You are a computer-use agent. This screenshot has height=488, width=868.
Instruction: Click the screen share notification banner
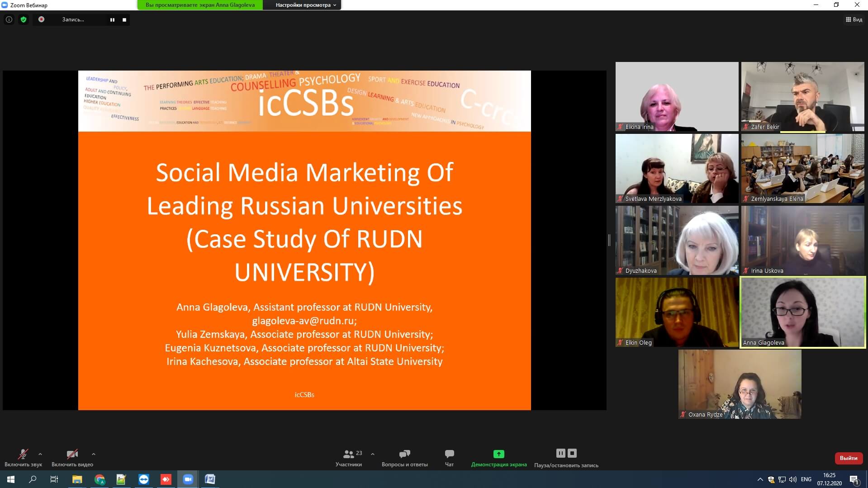tap(200, 5)
